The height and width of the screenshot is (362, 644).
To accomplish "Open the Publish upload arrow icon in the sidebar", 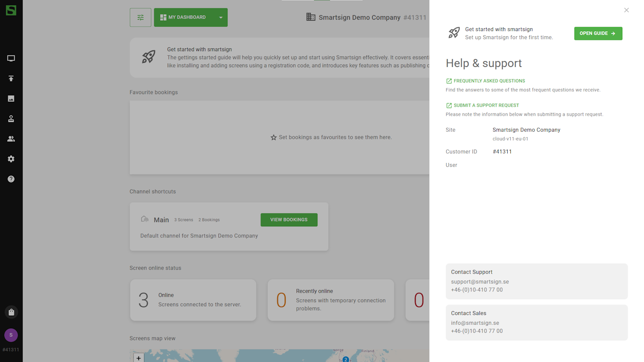I will coord(11,78).
